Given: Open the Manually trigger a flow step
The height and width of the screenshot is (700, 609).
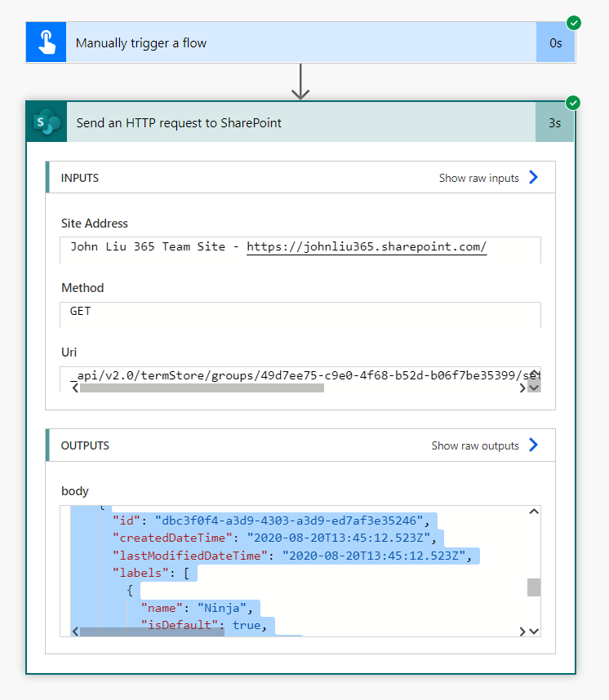Looking at the screenshot, I should [x=300, y=42].
